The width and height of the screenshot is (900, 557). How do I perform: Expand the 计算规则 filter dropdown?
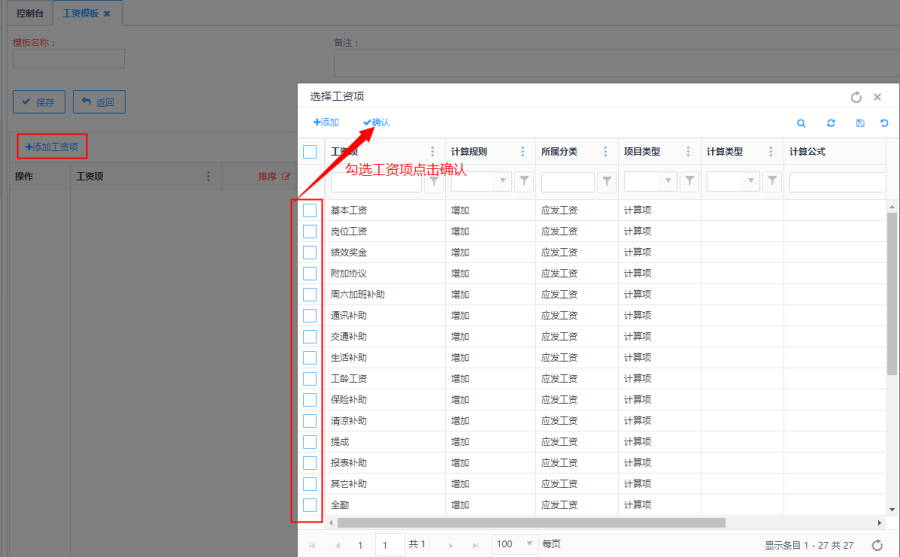pyautogui.click(x=502, y=182)
